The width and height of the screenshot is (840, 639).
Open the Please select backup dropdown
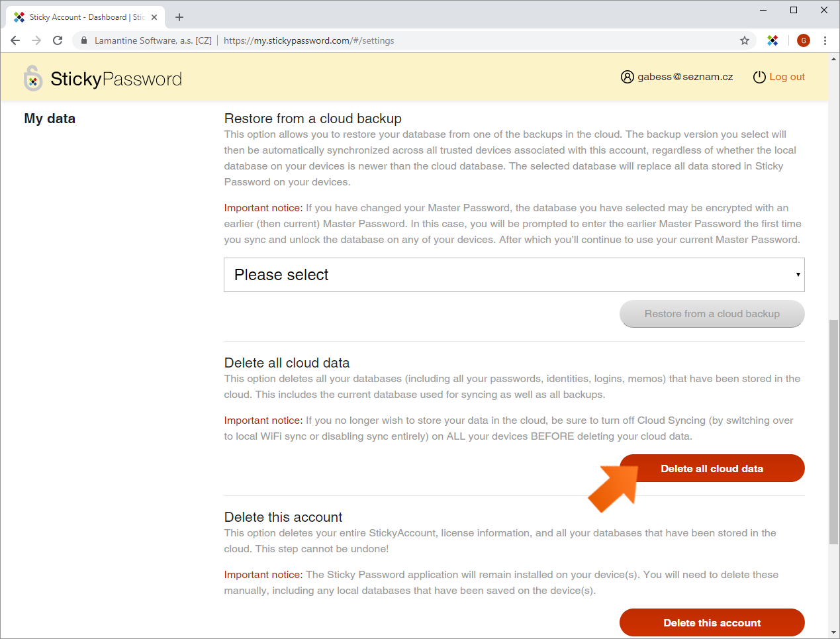pyautogui.click(x=514, y=275)
